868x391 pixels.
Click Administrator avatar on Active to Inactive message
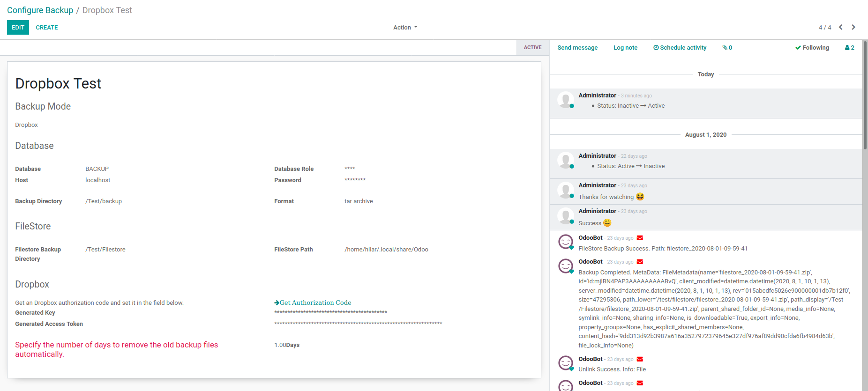[x=566, y=160]
